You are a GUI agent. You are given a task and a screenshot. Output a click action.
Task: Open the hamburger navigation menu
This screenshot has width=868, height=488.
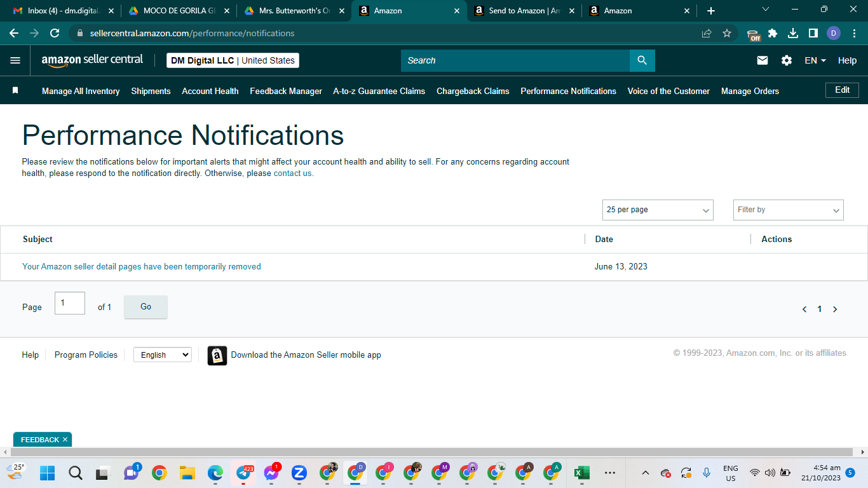pos(15,60)
